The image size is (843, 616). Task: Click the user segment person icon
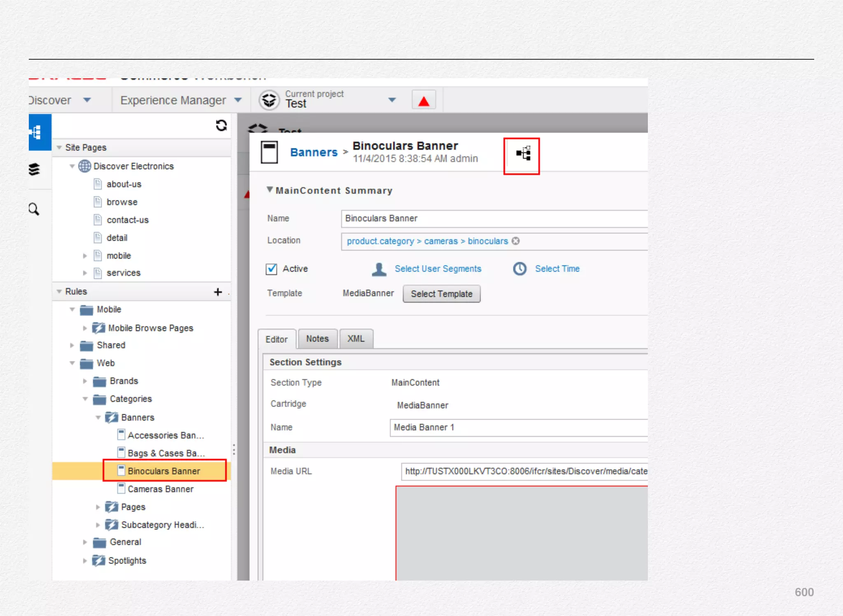(379, 269)
